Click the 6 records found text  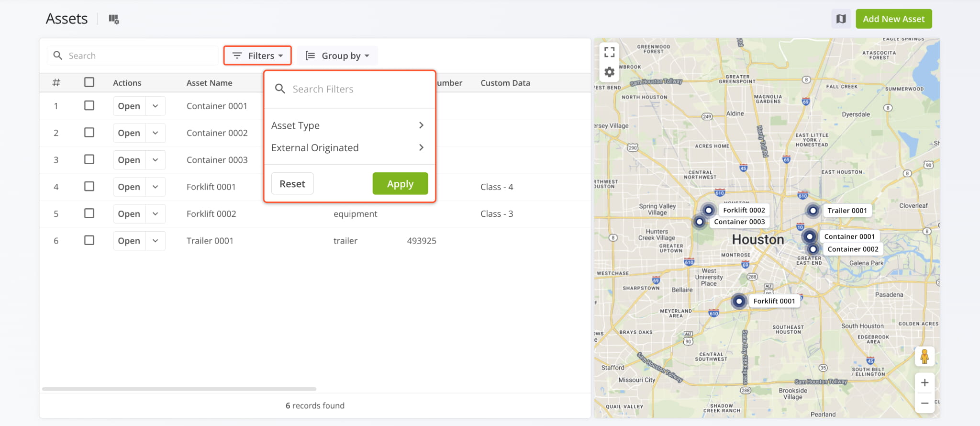coord(315,405)
